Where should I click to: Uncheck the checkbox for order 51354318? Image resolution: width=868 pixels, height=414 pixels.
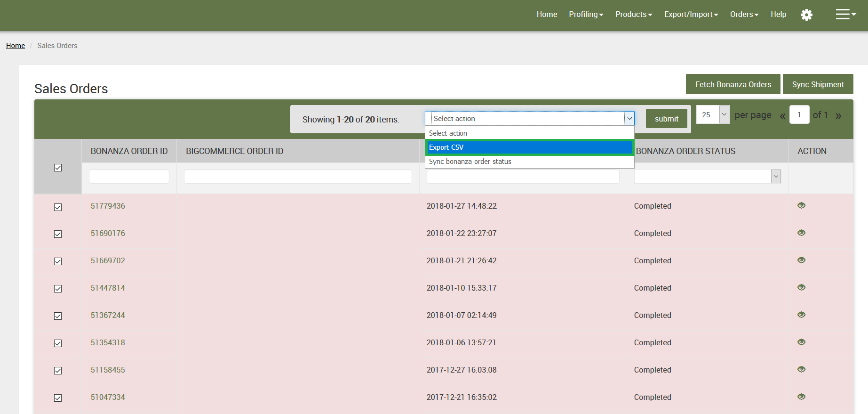coord(58,343)
